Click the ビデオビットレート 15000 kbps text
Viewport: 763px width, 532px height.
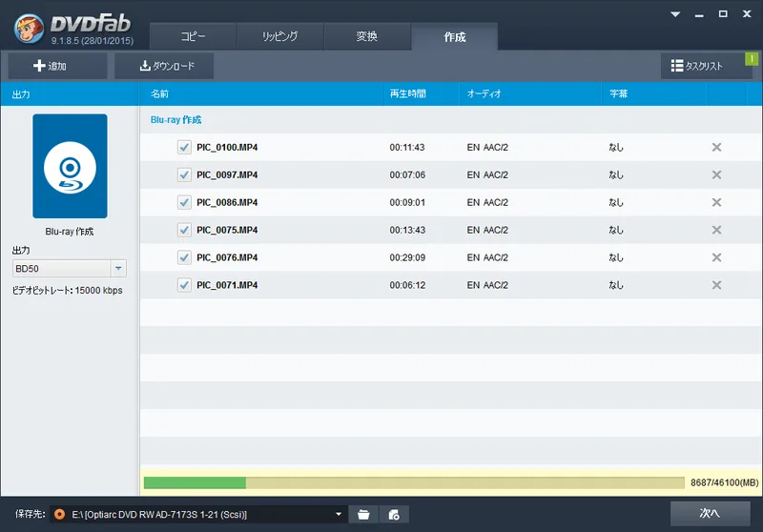click(x=67, y=291)
